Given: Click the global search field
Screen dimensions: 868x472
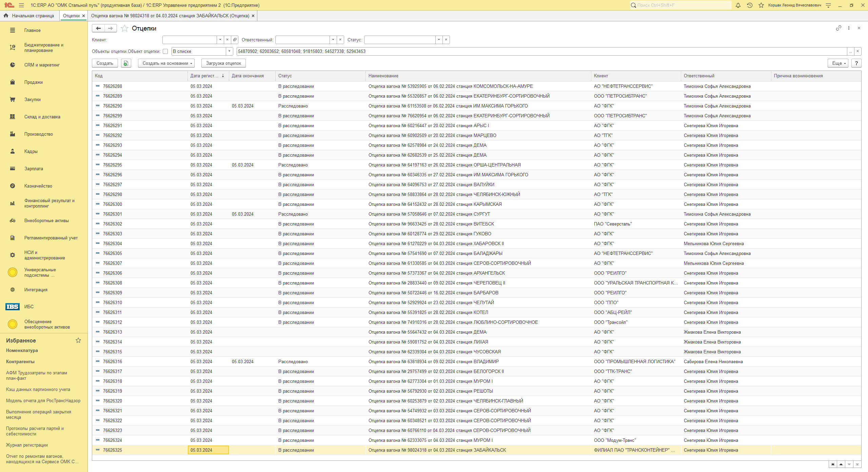Looking at the screenshot, I should tap(680, 5).
